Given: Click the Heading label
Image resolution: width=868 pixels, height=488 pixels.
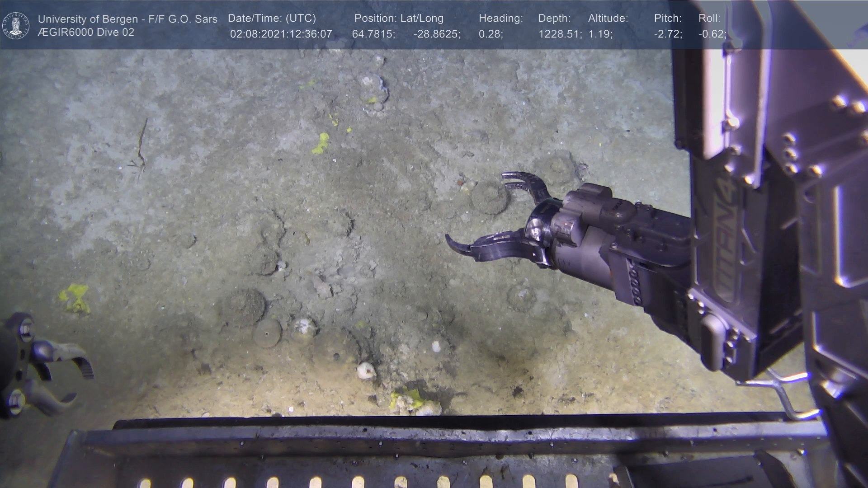Looking at the screenshot, I should coord(500,19).
